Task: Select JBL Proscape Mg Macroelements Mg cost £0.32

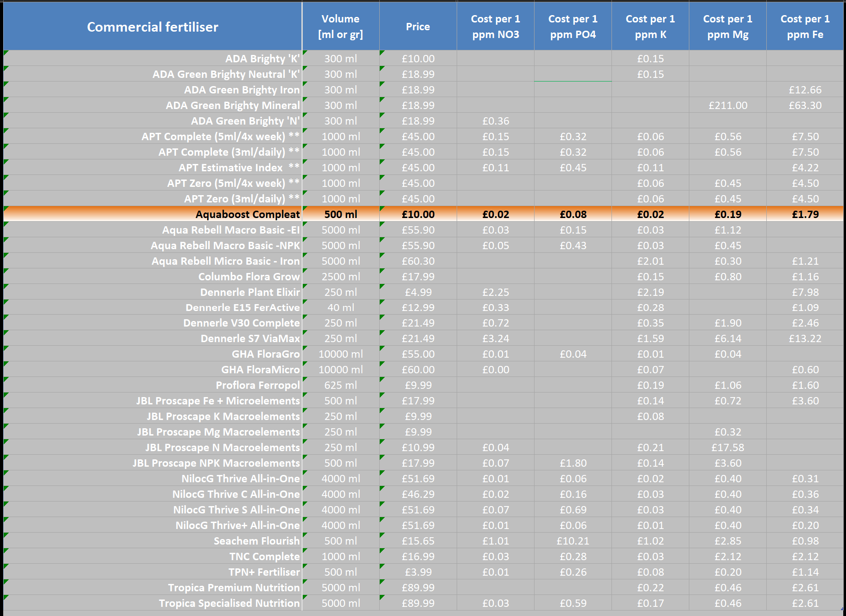Action: coord(728,432)
